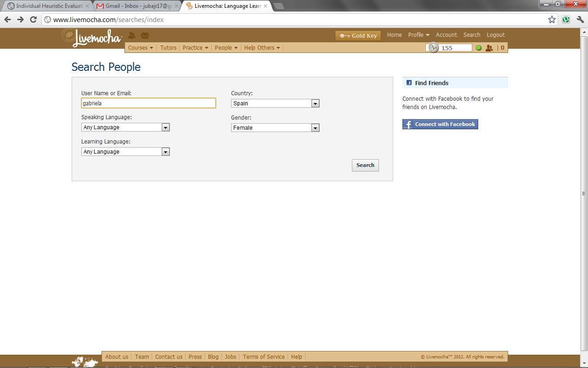Open the Tutors menu item
Image resolution: width=588 pixels, height=368 pixels.
(168, 48)
